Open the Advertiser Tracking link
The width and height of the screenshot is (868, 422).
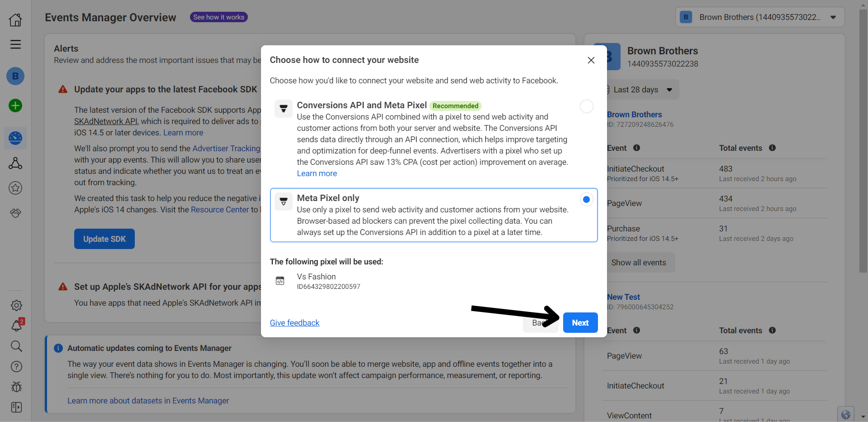point(226,149)
